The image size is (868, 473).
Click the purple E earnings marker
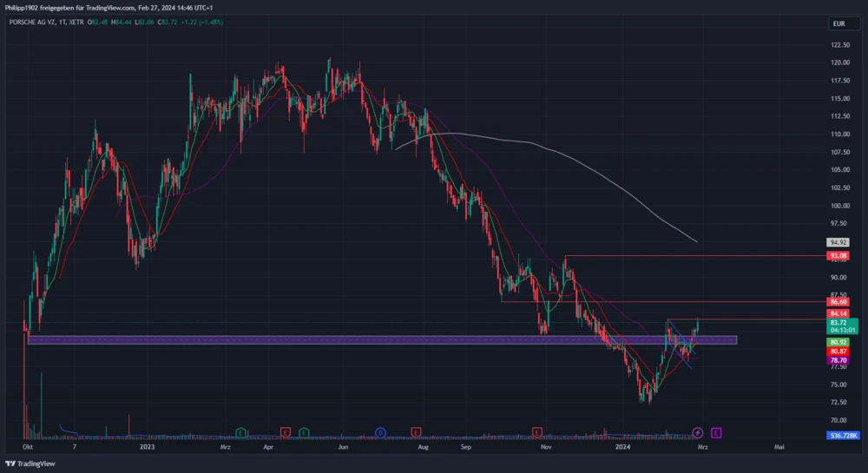[716, 432]
